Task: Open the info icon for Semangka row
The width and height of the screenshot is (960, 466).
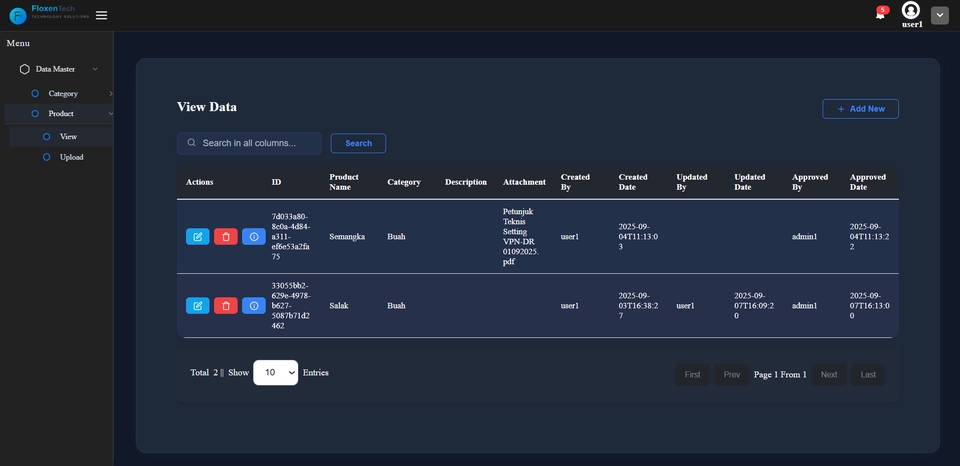Action: pos(254,237)
